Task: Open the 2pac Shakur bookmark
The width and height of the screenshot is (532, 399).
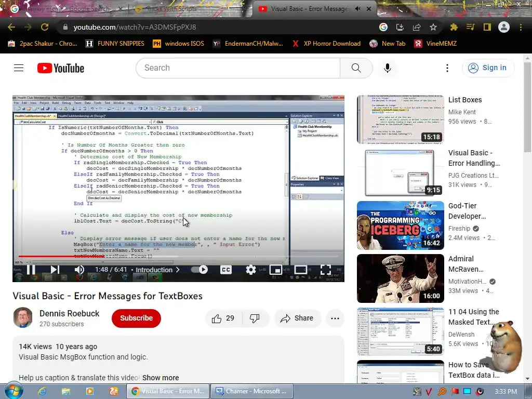Action: pyautogui.click(x=43, y=44)
